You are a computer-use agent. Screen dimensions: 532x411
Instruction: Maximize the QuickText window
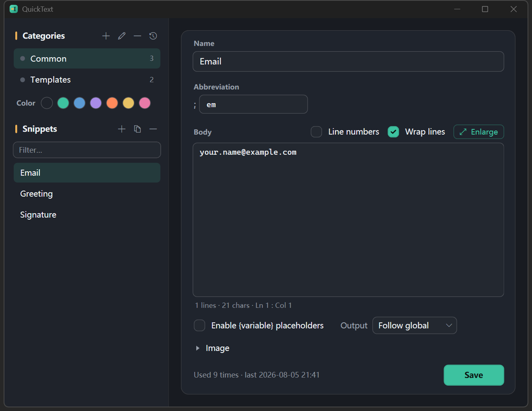pos(485,9)
